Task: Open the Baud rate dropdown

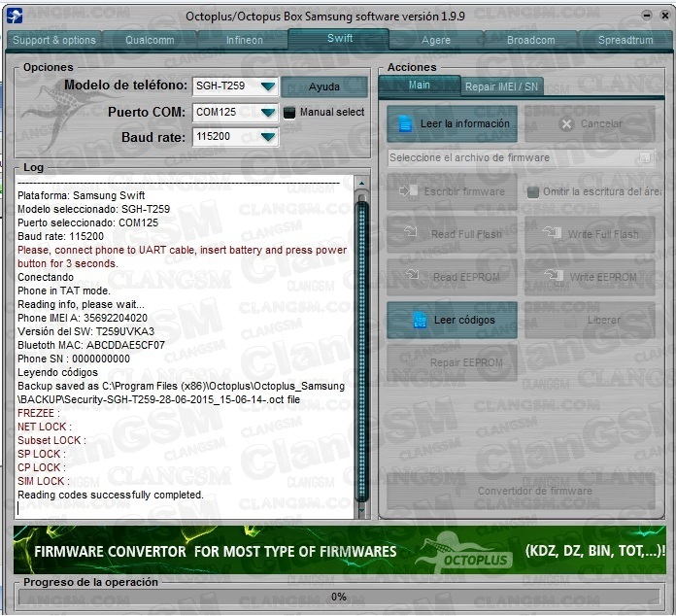Action: [268, 137]
